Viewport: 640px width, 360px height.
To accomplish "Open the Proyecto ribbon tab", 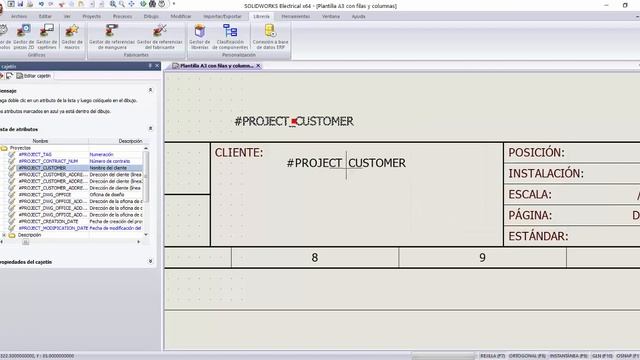I will click(91, 16).
